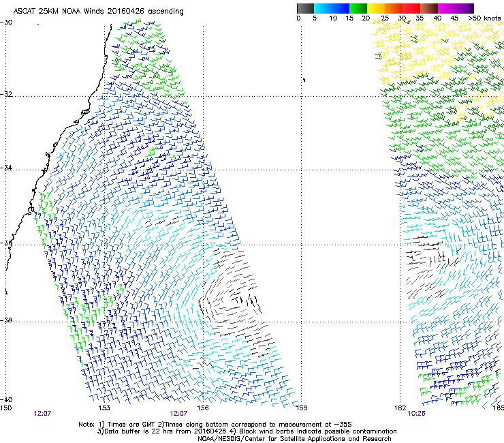Click the longitude label '156'

click(x=203, y=408)
